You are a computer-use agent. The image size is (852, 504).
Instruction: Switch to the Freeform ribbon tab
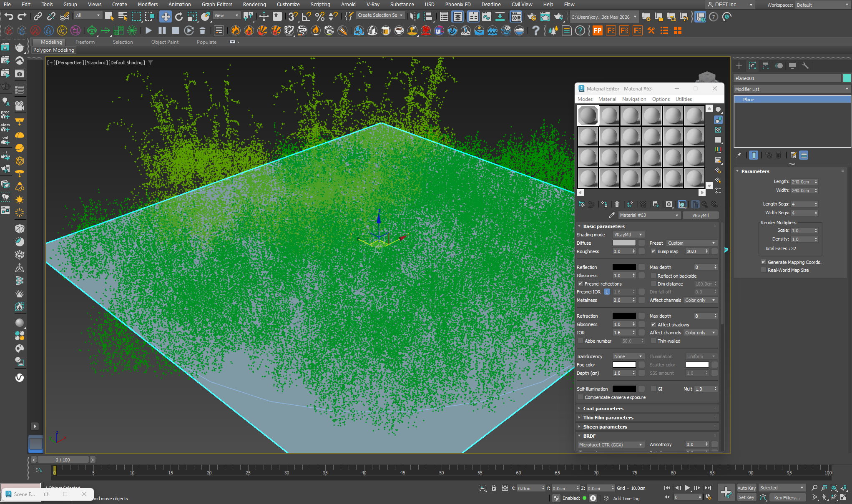coord(85,42)
